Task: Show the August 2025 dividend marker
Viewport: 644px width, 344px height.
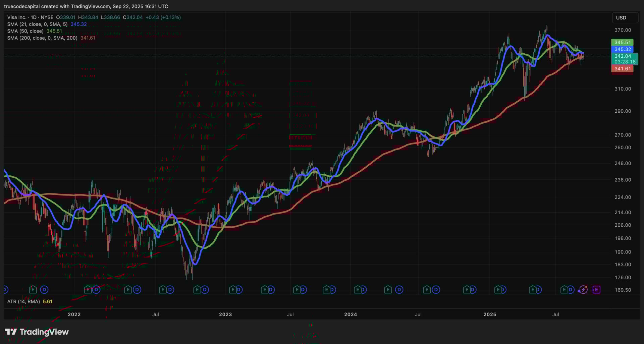Action: (571, 289)
